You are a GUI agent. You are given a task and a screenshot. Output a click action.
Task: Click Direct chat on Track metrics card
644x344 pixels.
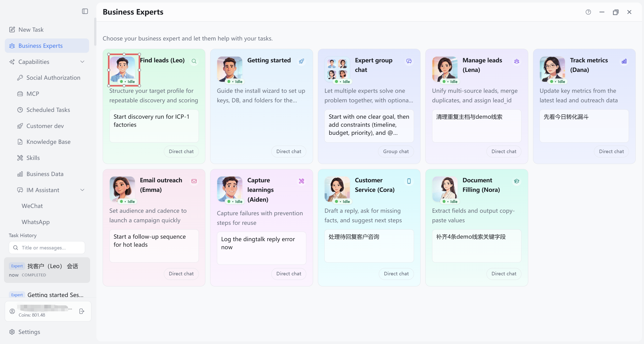click(x=611, y=151)
